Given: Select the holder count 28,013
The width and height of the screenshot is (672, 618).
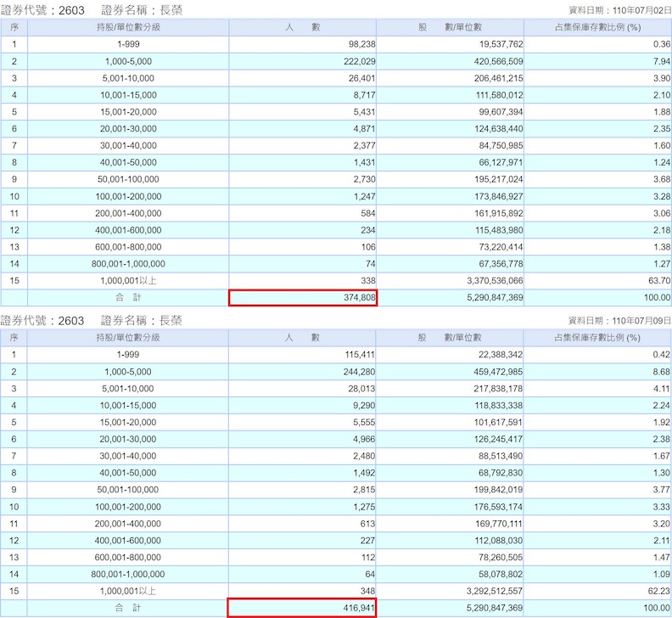Looking at the screenshot, I should click(x=361, y=389).
